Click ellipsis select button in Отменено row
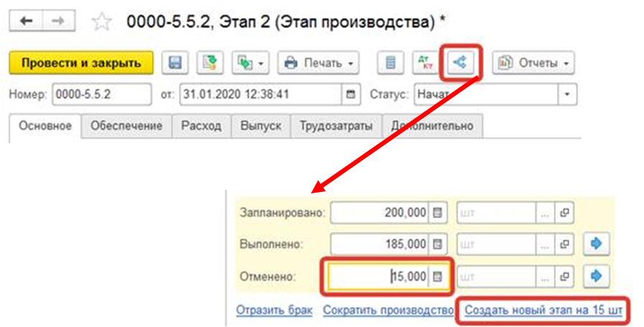Image resolution: width=644 pixels, height=327 pixels. point(545,277)
